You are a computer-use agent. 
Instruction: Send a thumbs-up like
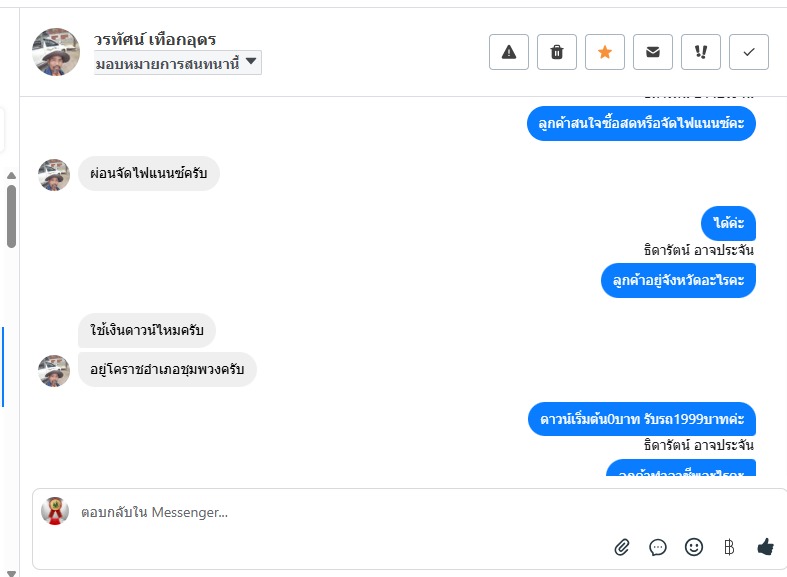766,547
